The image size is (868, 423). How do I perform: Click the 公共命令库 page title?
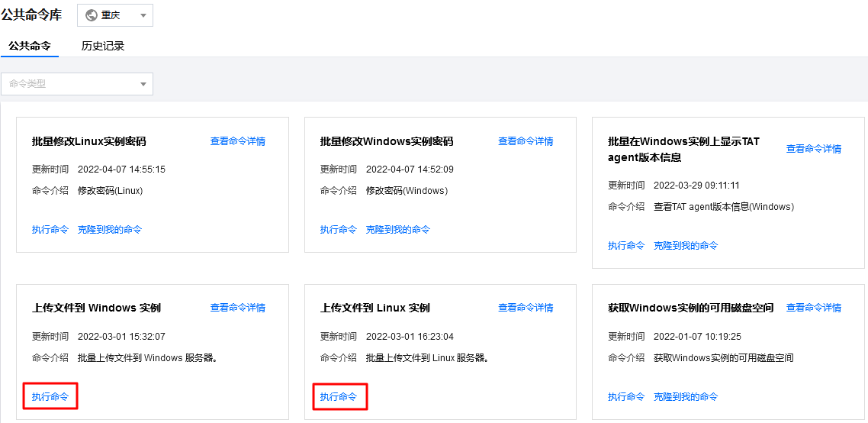click(31, 15)
